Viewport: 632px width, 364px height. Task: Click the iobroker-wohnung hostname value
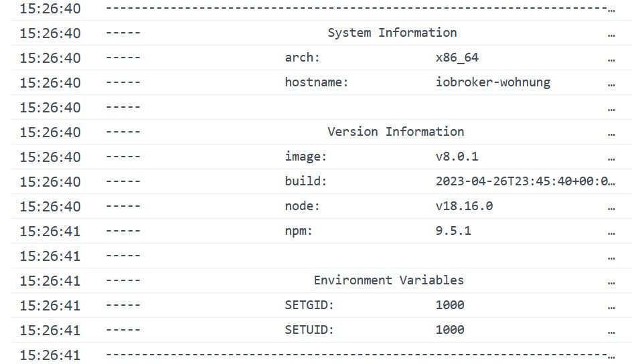(493, 82)
